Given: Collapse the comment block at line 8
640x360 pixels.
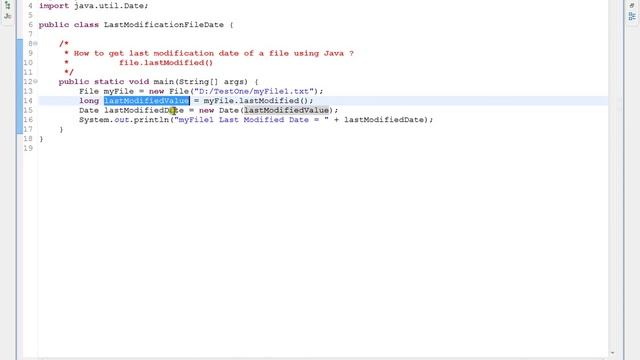Looking at the screenshot, I should click(36, 43).
